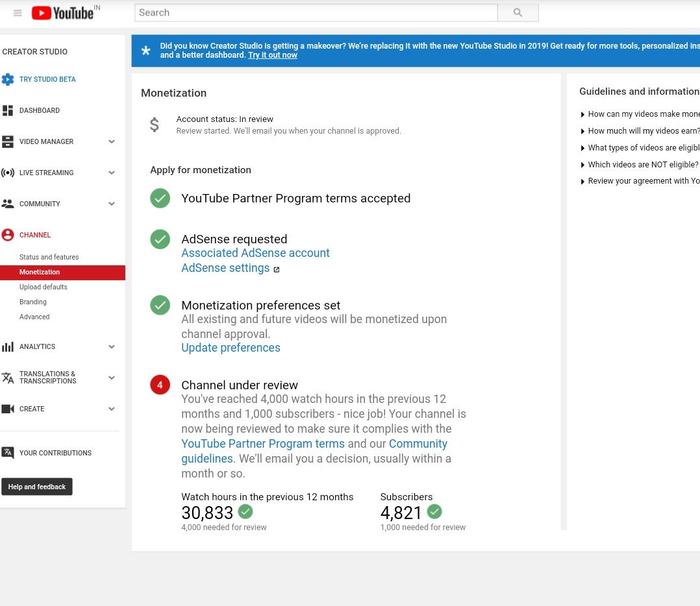Click Help and feedback button
This screenshot has width=700, height=606.
coord(37,487)
